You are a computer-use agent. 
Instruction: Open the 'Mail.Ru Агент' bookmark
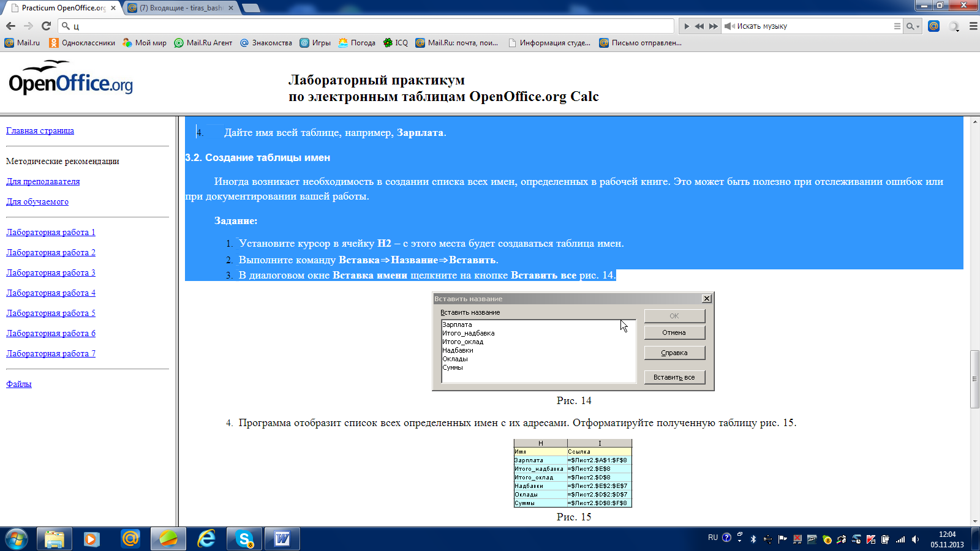pos(203,43)
